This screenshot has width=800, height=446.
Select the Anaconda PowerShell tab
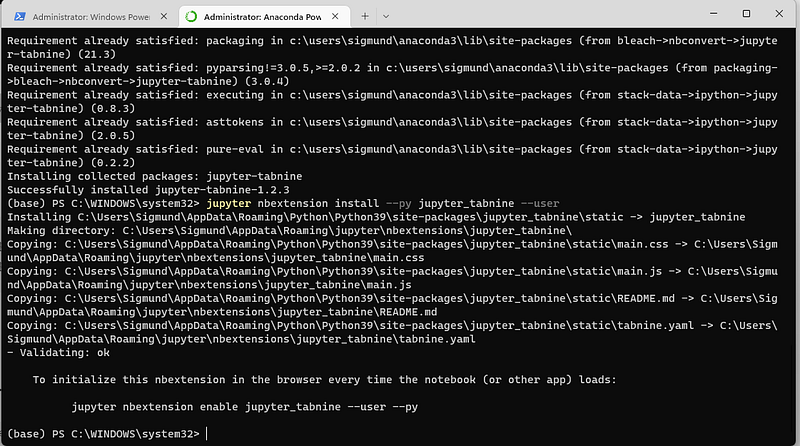[263, 16]
